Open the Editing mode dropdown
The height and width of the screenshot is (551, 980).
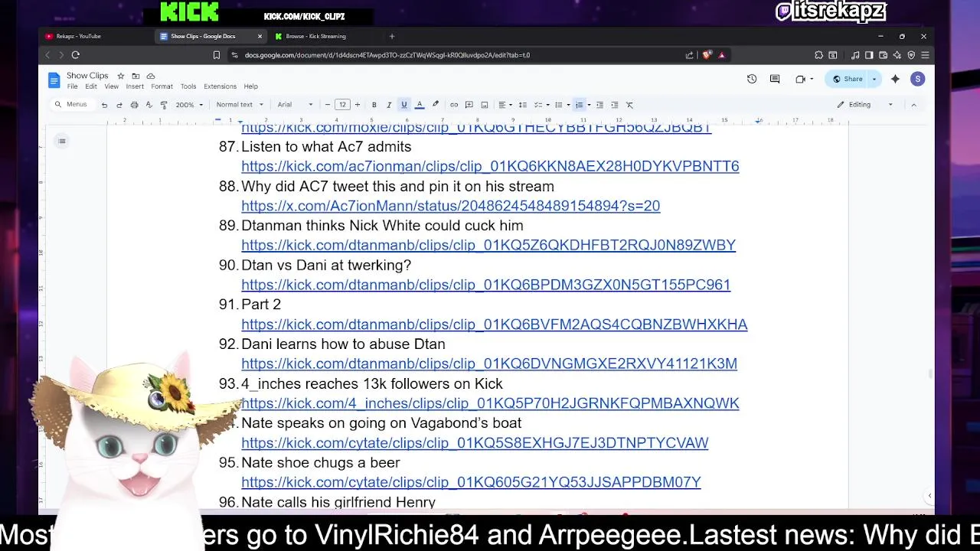865,105
